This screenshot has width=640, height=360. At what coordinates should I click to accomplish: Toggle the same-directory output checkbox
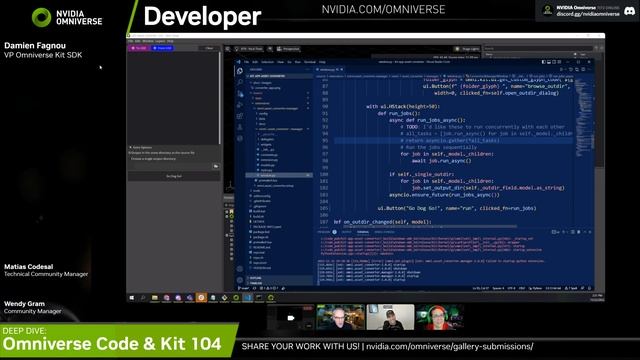130,153
